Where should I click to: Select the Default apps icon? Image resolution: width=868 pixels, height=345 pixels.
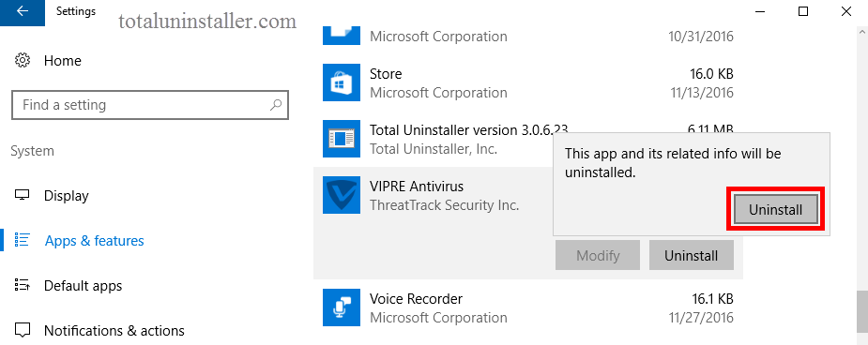point(23,285)
